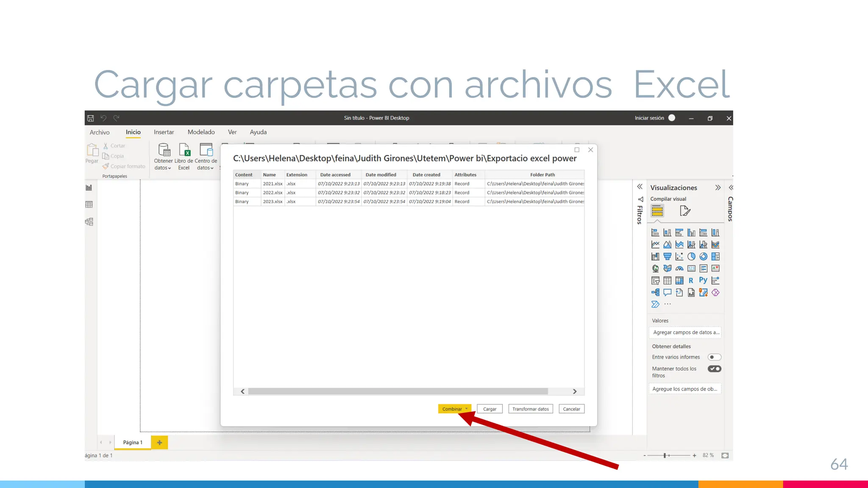
Task: Select the Power Apps visual icon
Action: 715,292
